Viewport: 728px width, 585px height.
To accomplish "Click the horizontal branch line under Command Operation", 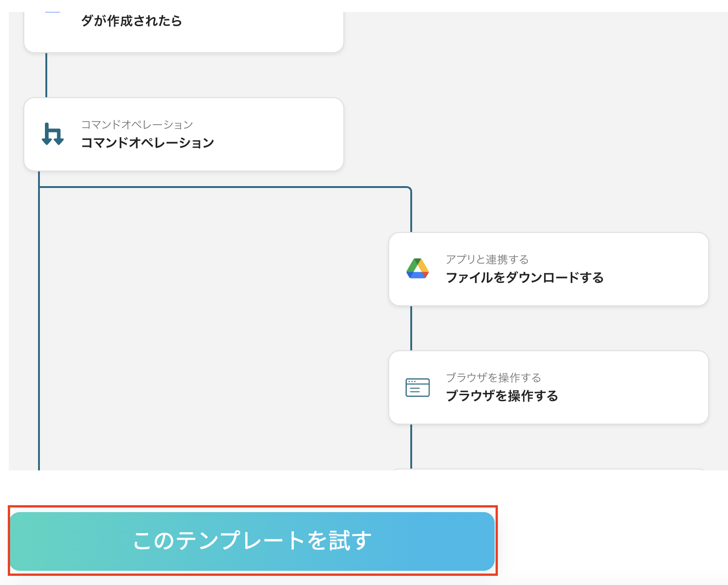I will pos(225,187).
